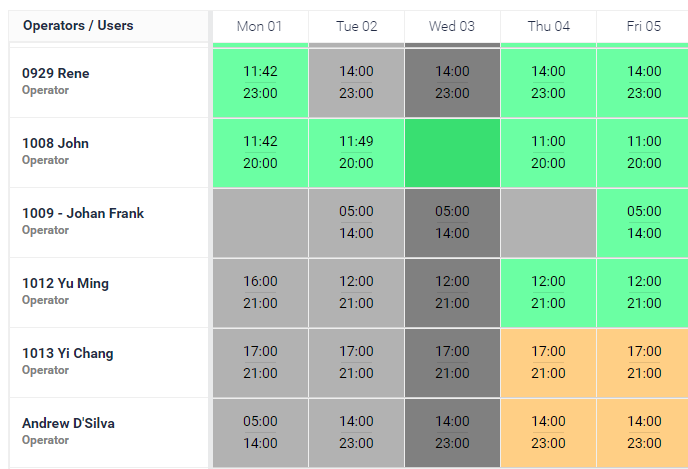
Task: Click Johan Frank's empty Monday cell
Action: [x=260, y=222]
